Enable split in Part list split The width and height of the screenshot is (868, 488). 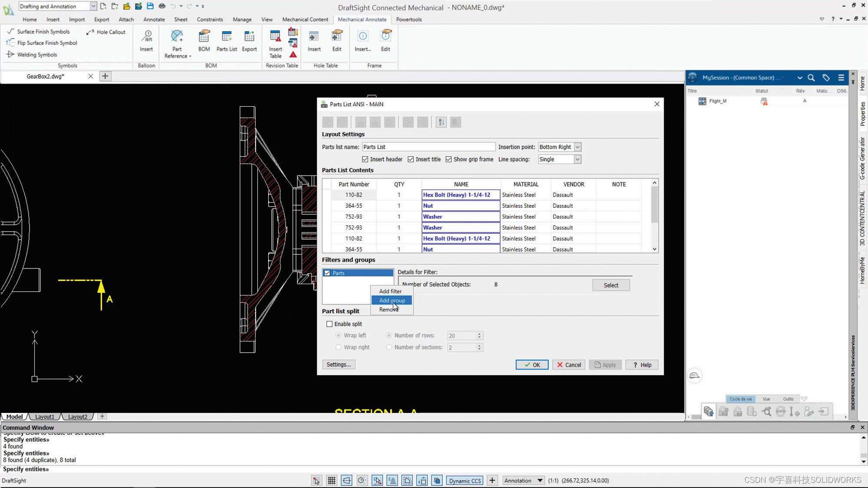click(x=329, y=324)
